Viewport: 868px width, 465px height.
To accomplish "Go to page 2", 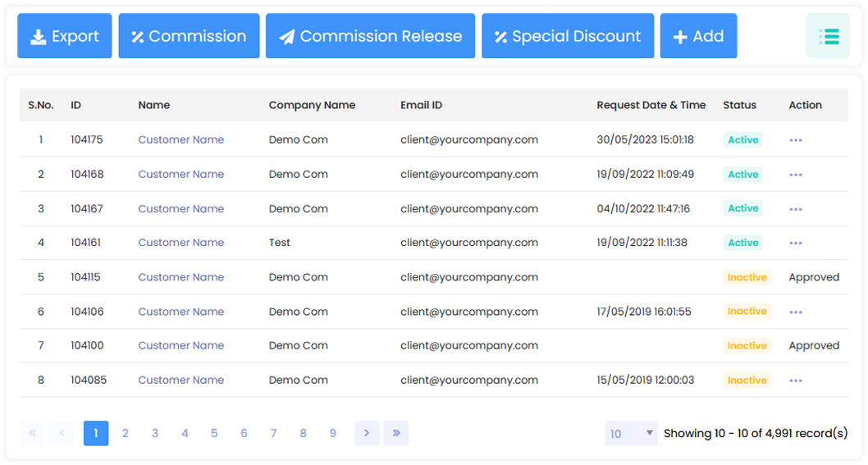I will coord(126,433).
